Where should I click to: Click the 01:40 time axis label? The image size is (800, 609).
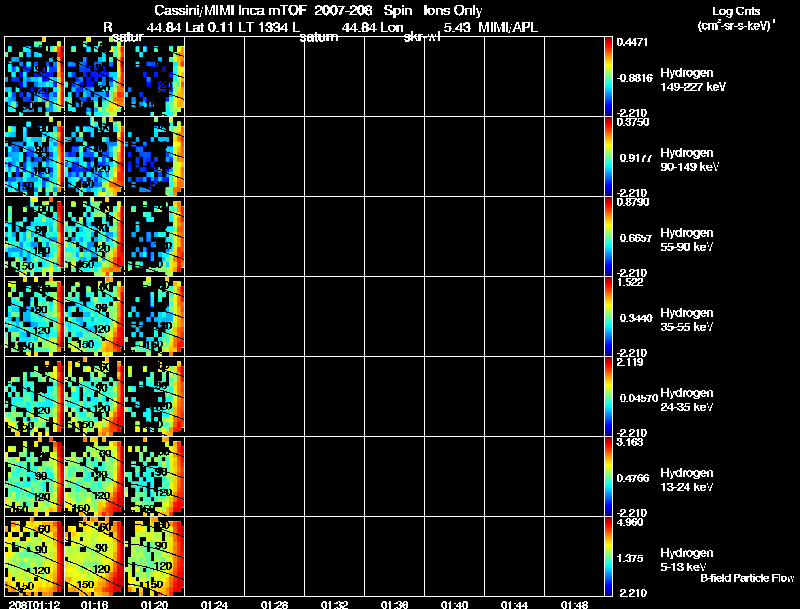pos(454,604)
